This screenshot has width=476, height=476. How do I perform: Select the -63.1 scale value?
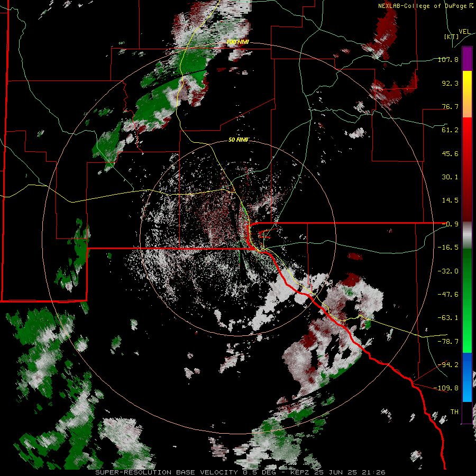click(448, 318)
